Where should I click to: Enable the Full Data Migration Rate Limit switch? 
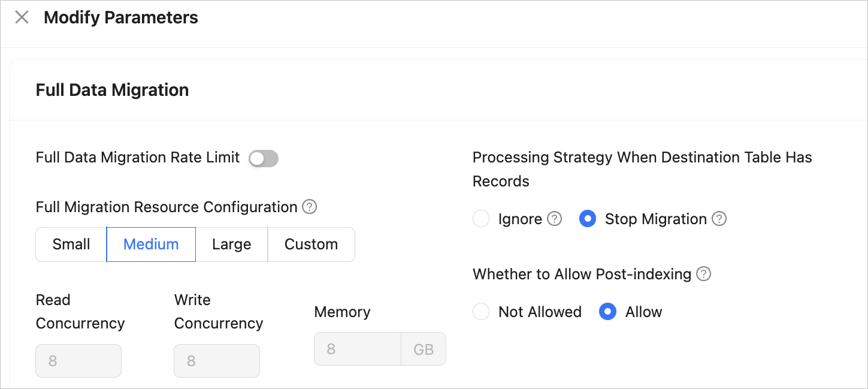pos(264,158)
